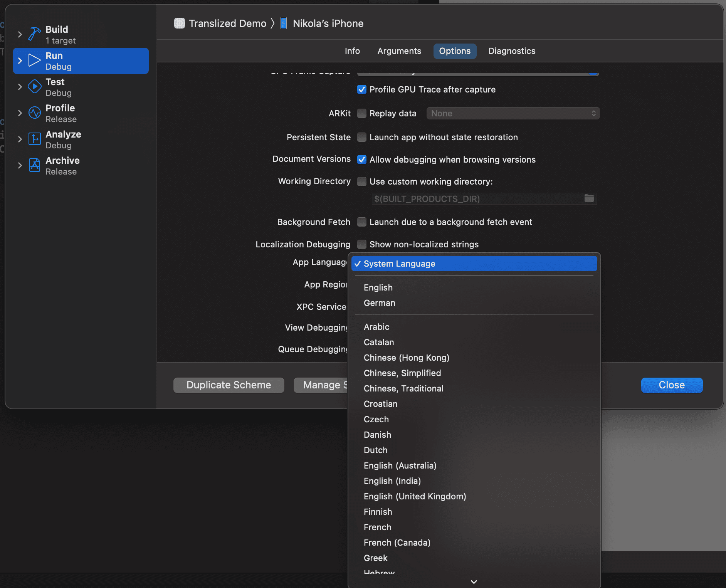Select French from the language list
The width and height of the screenshot is (726, 588).
coord(474,527)
